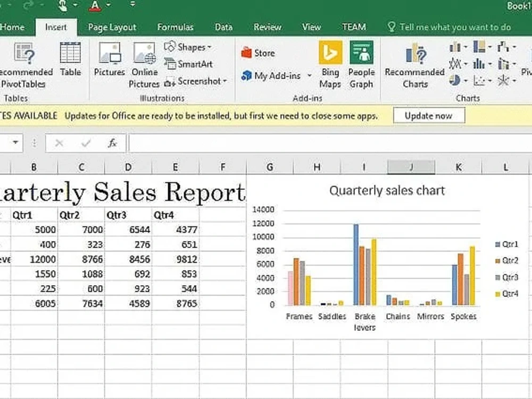Select the cell containing 8766
Screen dimensions: 532x399
pyautogui.click(x=81, y=259)
